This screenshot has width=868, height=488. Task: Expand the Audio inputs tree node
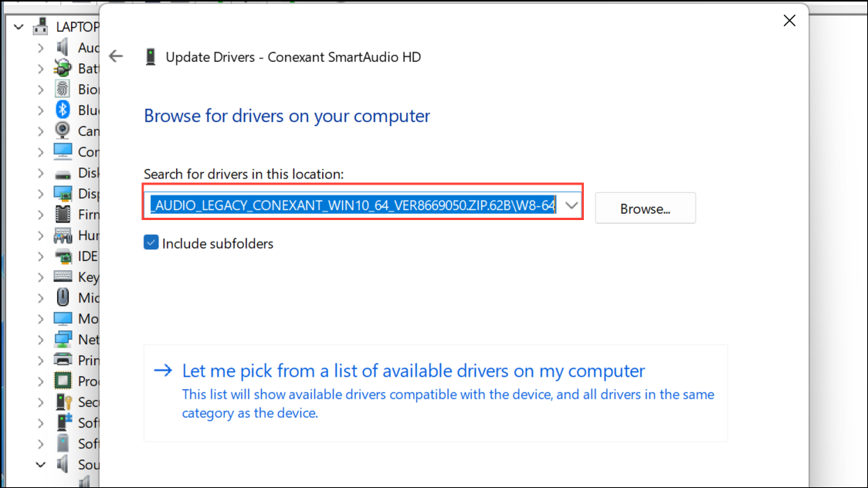coord(40,48)
